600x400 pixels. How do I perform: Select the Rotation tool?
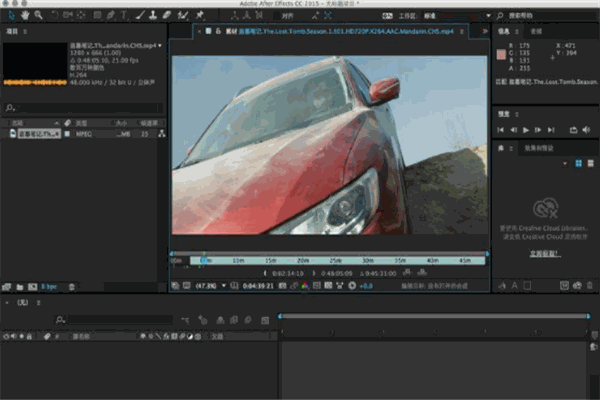tap(54, 15)
